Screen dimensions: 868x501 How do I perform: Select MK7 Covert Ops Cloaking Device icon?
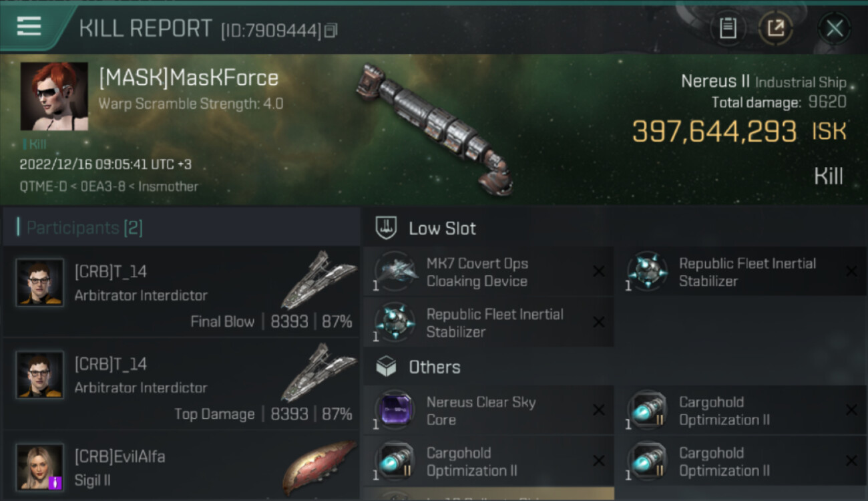pos(395,272)
